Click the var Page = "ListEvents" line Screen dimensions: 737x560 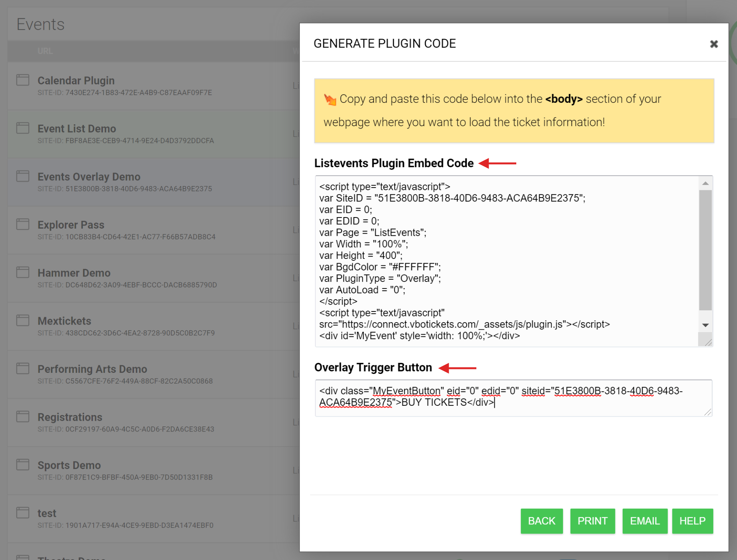point(373,232)
